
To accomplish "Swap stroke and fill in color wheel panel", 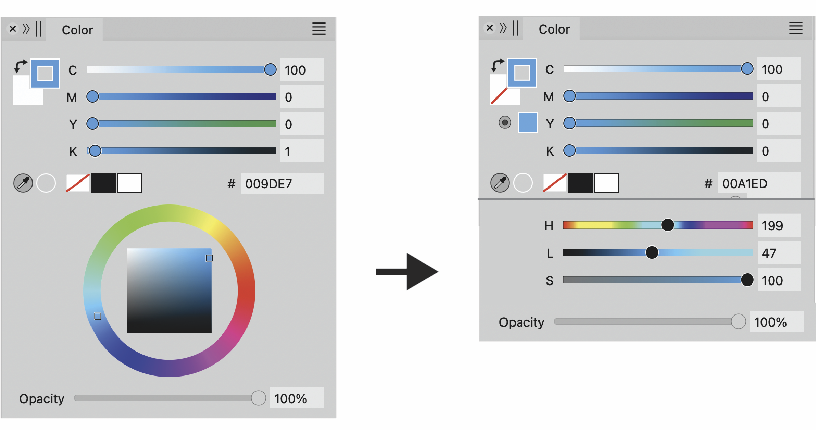I will pos(20,66).
